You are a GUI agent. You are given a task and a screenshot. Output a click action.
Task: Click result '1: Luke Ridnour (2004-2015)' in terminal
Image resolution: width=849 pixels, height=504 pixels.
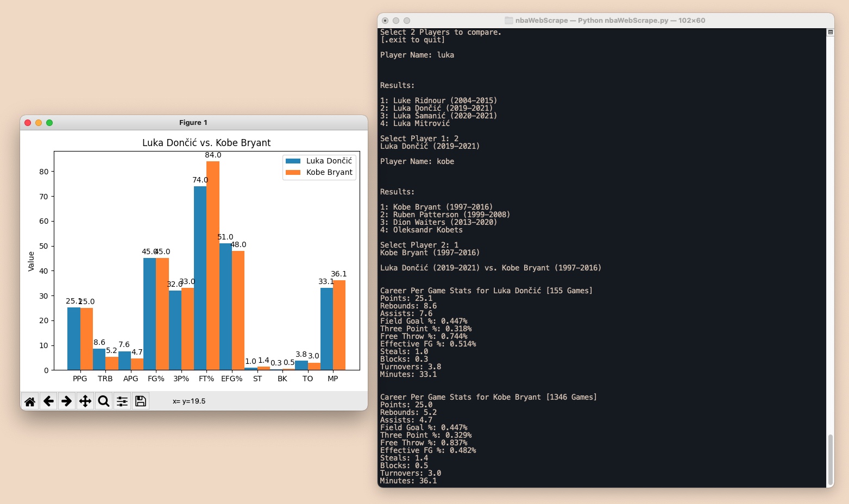click(439, 100)
